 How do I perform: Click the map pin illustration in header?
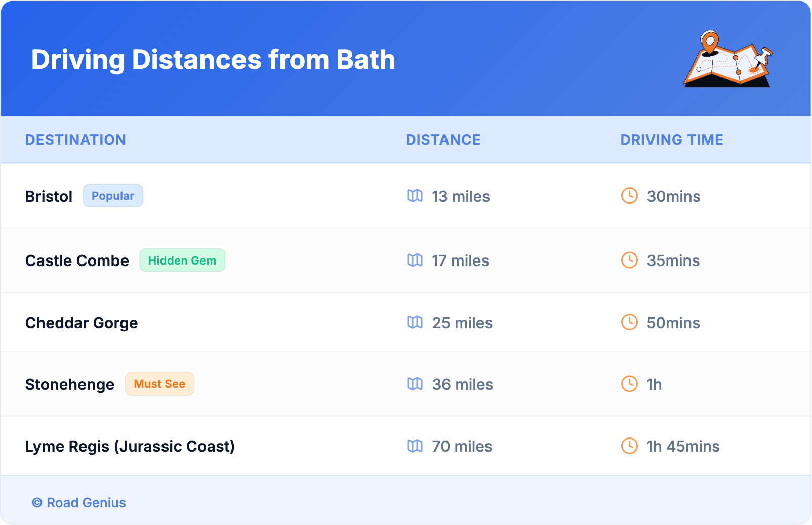click(x=727, y=59)
